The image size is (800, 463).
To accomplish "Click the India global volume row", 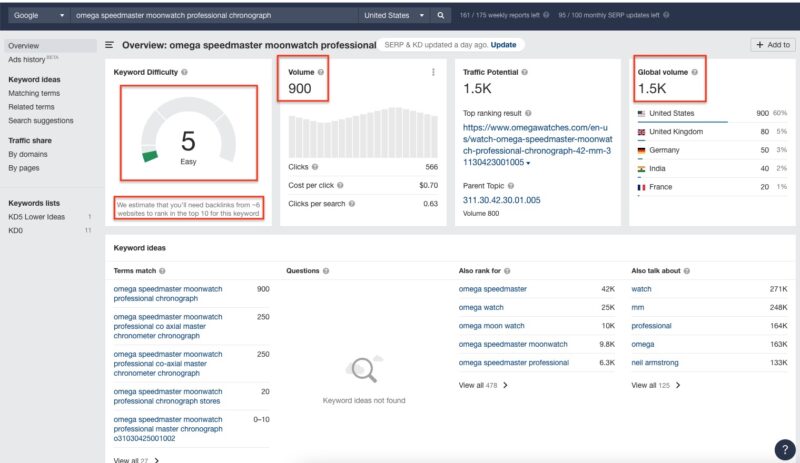I will coord(712,168).
